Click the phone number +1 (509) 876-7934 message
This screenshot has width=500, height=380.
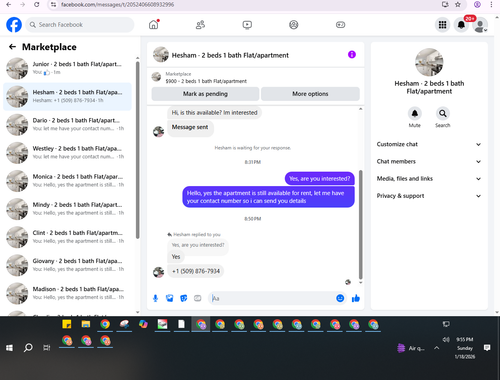196,271
